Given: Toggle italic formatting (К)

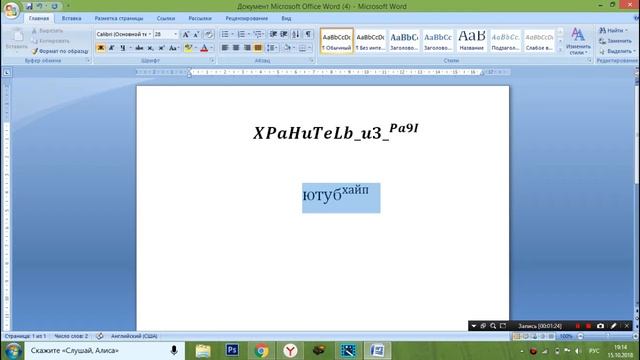Looking at the screenshot, I should tap(111, 48).
